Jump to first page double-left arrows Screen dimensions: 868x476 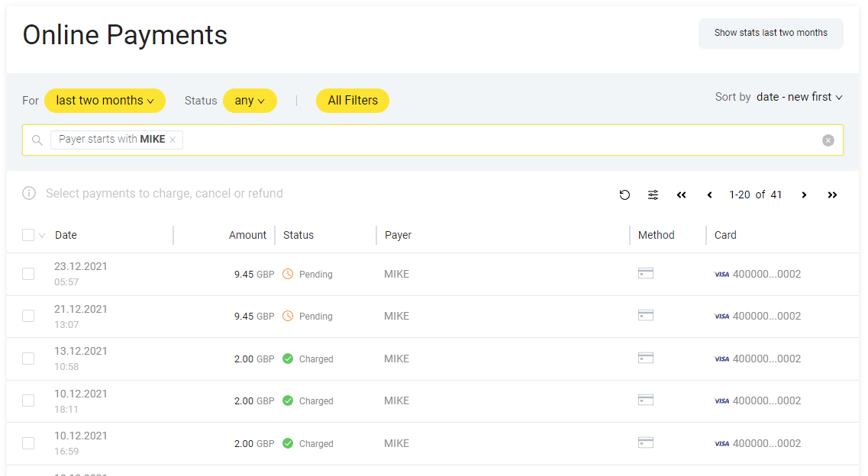point(682,195)
